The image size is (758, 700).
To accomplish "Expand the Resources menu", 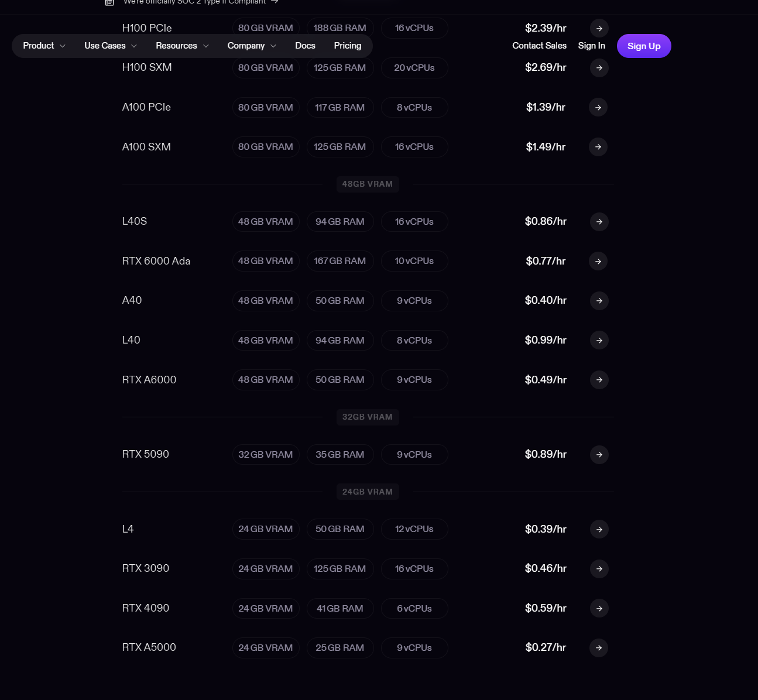I will (x=182, y=46).
